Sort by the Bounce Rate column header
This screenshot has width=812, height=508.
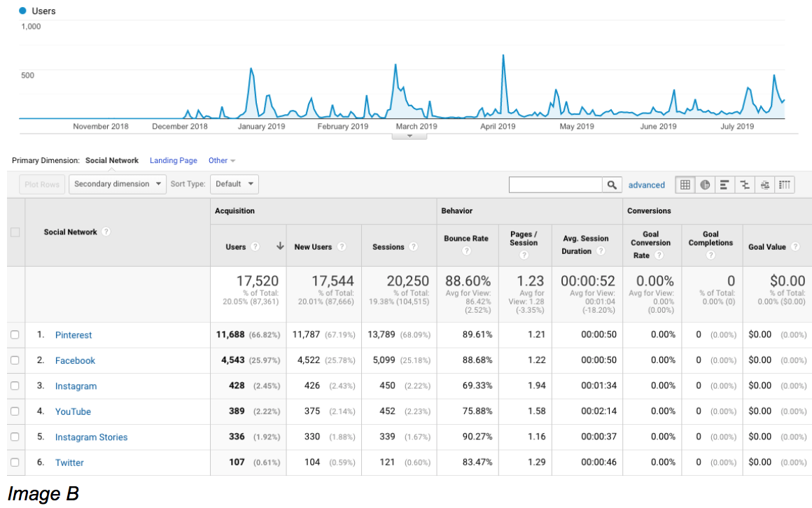coord(466,239)
